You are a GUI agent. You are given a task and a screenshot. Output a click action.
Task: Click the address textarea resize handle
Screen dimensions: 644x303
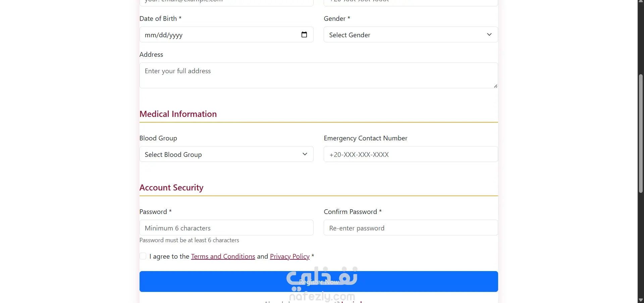495,86
